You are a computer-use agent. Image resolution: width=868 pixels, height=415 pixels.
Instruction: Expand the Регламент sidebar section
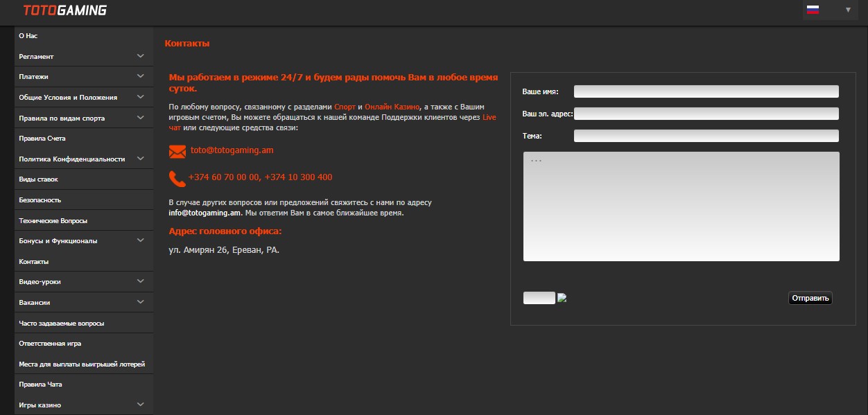[x=84, y=56]
